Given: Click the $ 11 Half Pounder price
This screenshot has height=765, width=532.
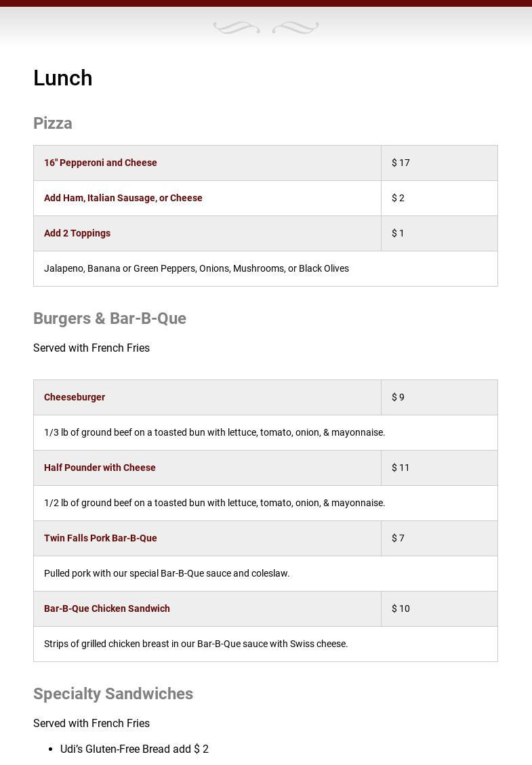Looking at the screenshot, I should pyautogui.click(x=401, y=468).
